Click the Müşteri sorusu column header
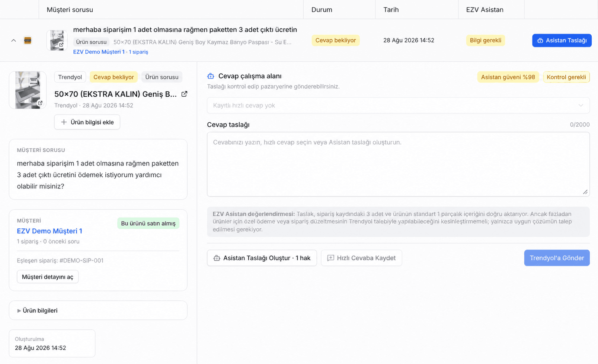 point(70,10)
